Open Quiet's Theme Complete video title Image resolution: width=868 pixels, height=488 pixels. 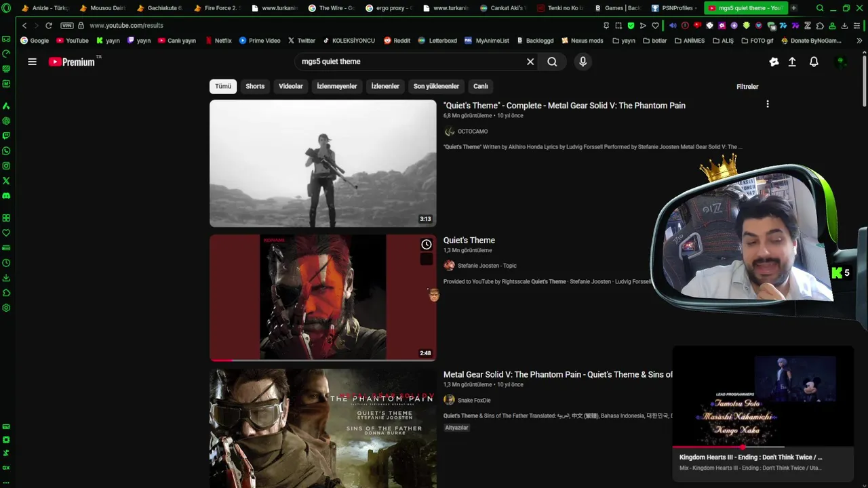click(x=564, y=106)
